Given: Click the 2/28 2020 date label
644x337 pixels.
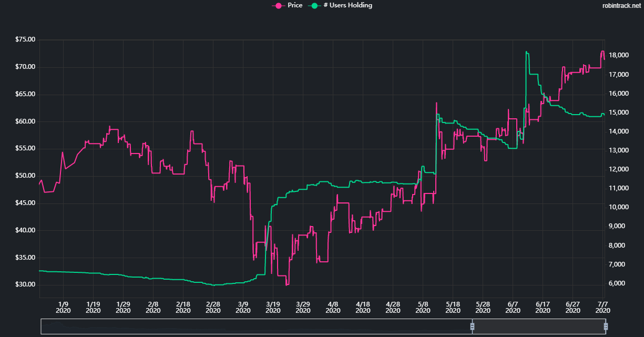Looking at the screenshot, I should pyautogui.click(x=213, y=307).
